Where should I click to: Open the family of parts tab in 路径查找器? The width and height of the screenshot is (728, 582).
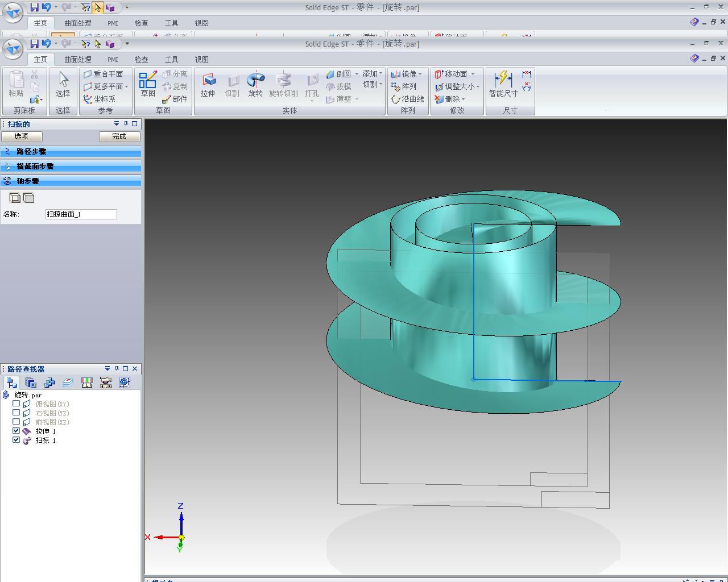[x=49, y=383]
